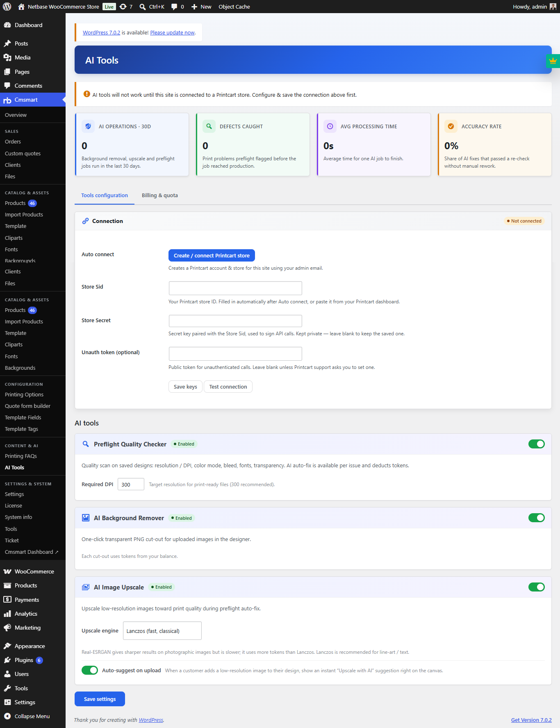The width and height of the screenshot is (560, 728).
Task: Click the Defects Caught magnifier icon
Action: coord(209,126)
